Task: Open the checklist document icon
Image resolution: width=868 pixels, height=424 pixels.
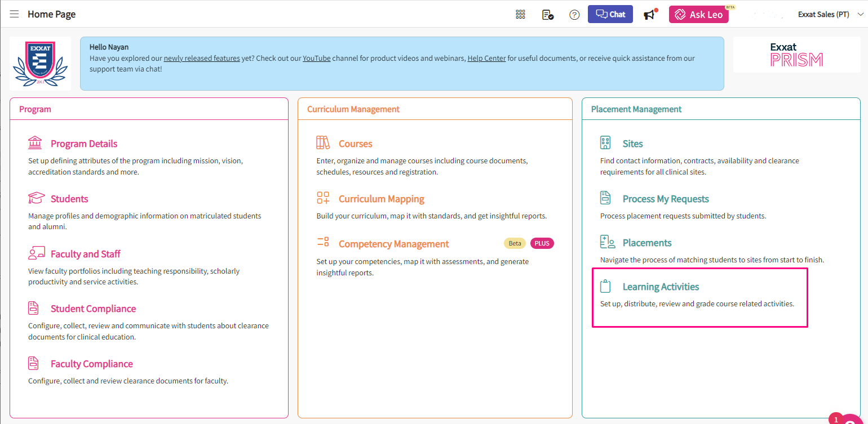Action: coord(547,15)
